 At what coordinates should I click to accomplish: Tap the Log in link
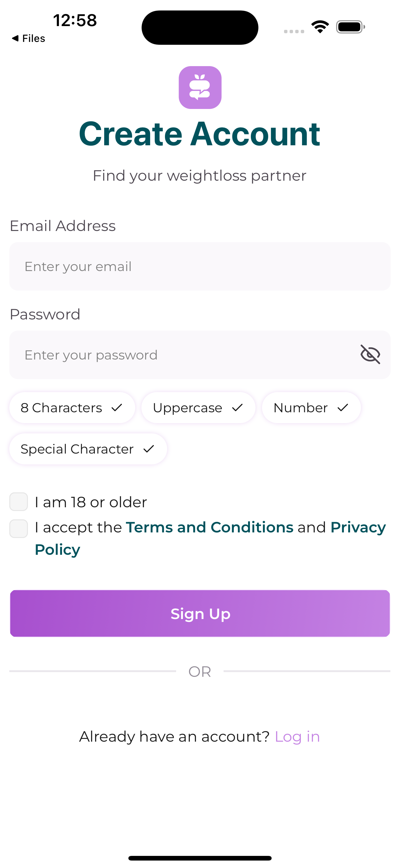(297, 737)
